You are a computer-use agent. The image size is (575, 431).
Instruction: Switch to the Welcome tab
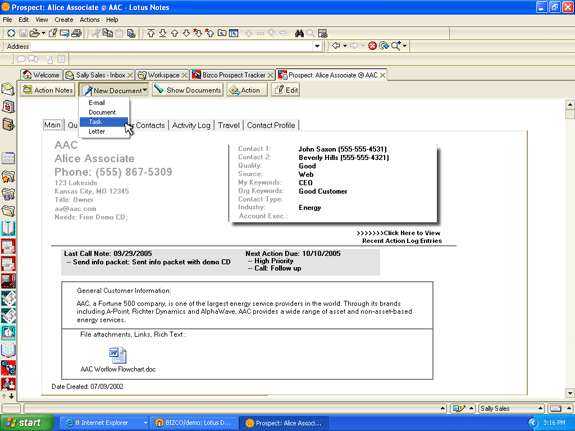pyautogui.click(x=41, y=75)
